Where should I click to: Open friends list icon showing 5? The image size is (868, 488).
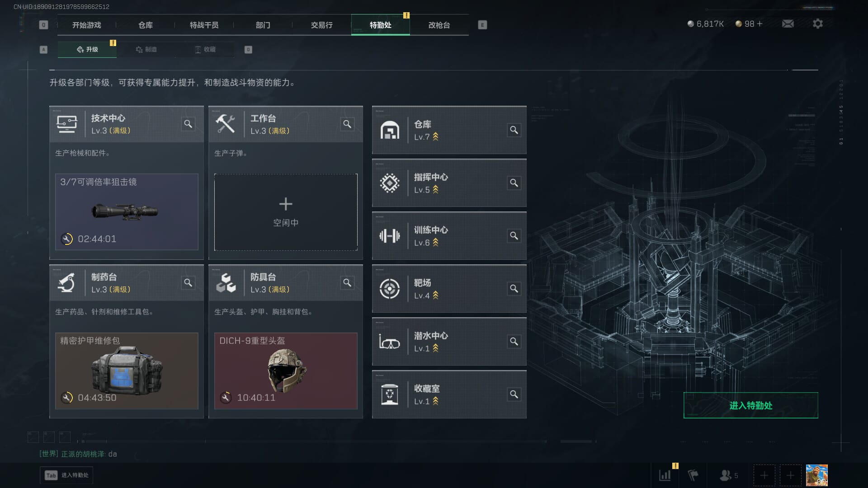coord(729,475)
